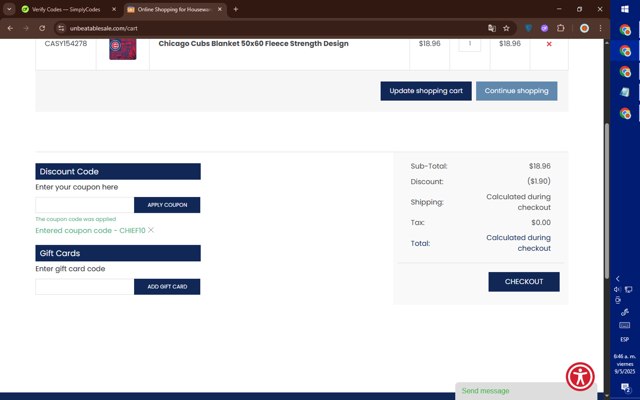Click ADD GIFT CARD button
The image size is (640, 400).
(x=167, y=287)
